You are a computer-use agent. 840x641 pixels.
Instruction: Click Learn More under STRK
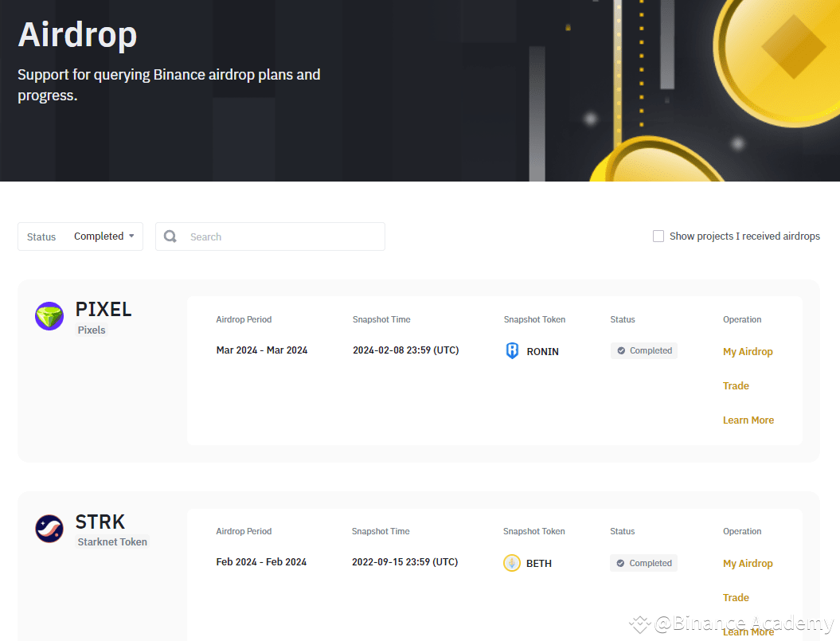click(748, 631)
